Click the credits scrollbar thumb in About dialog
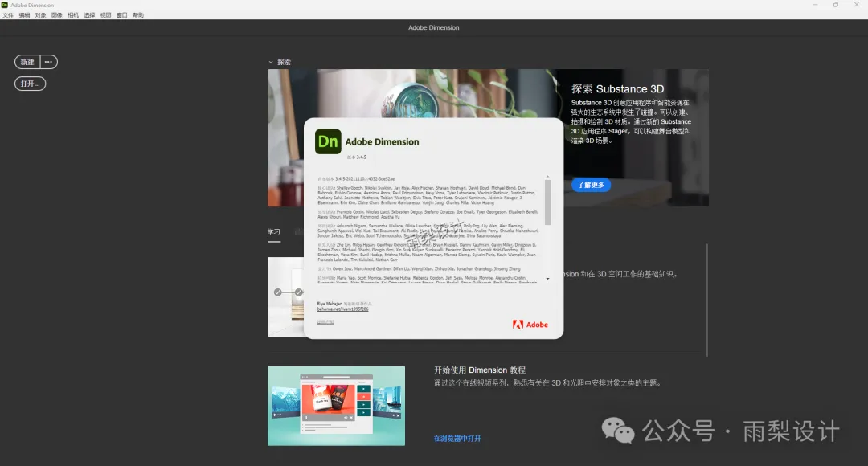Image resolution: width=868 pixels, height=466 pixels. coord(547,202)
